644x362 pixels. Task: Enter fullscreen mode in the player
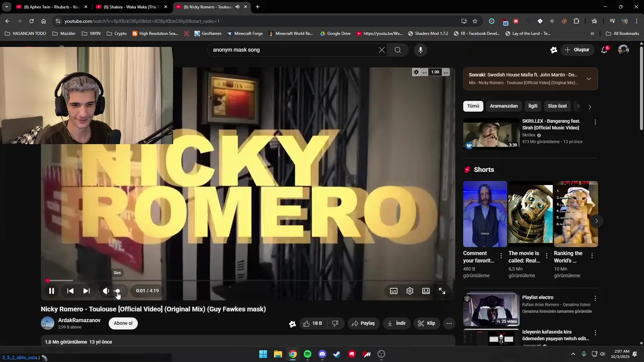(x=442, y=291)
